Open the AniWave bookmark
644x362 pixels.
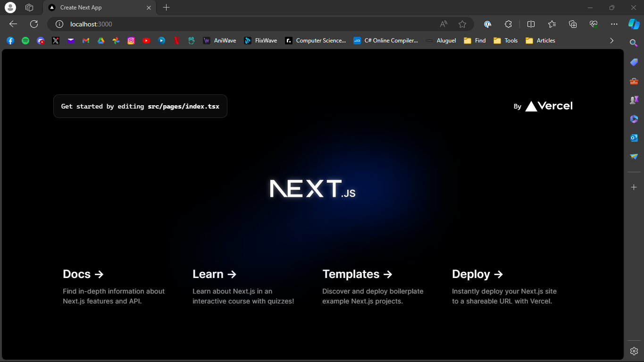pos(220,41)
